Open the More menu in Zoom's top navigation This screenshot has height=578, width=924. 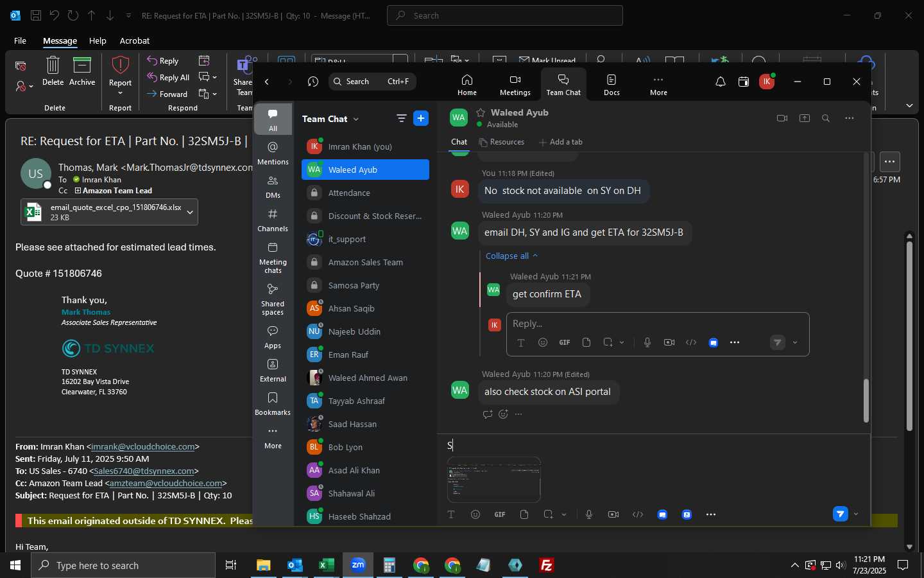[x=658, y=84]
